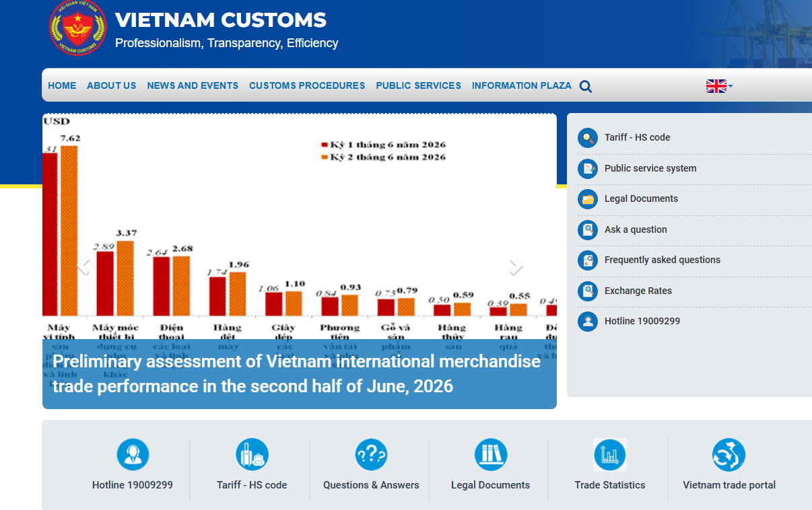The width and height of the screenshot is (812, 510).
Task: Click the Trade Statistics chart icon
Action: (610, 454)
